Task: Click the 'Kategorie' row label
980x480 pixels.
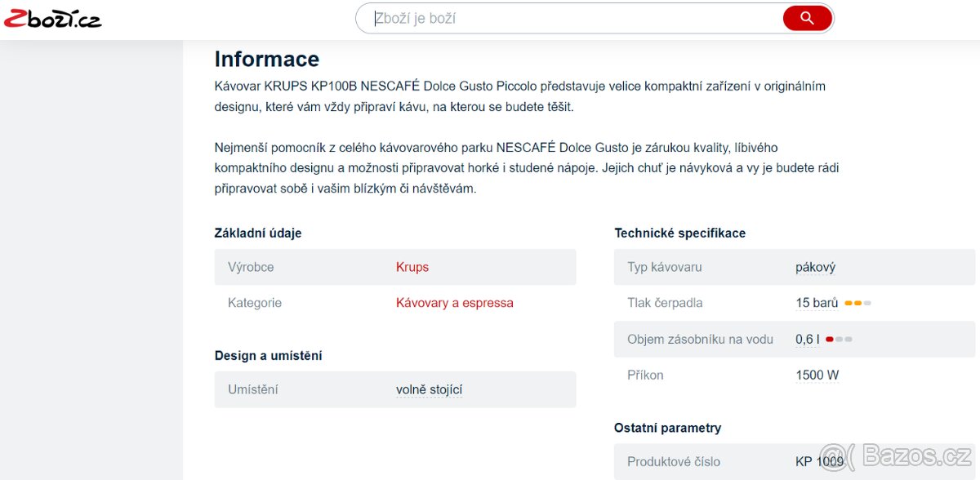Action: click(255, 303)
